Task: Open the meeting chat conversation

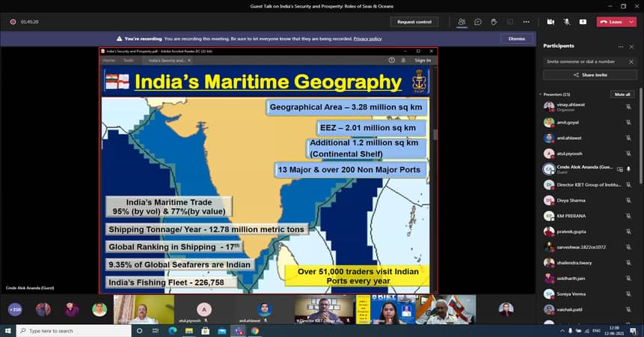Action: click(477, 22)
